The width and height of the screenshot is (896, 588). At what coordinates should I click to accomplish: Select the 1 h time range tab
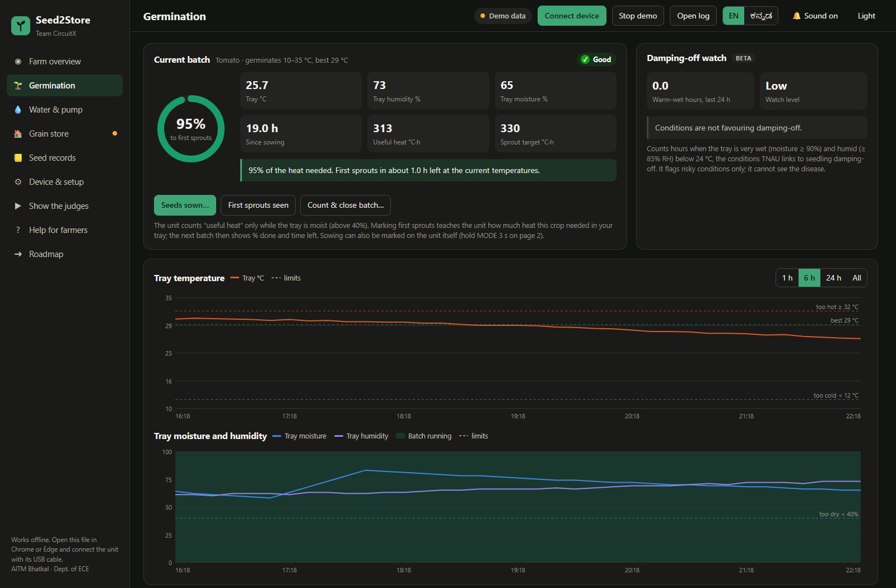(x=787, y=278)
